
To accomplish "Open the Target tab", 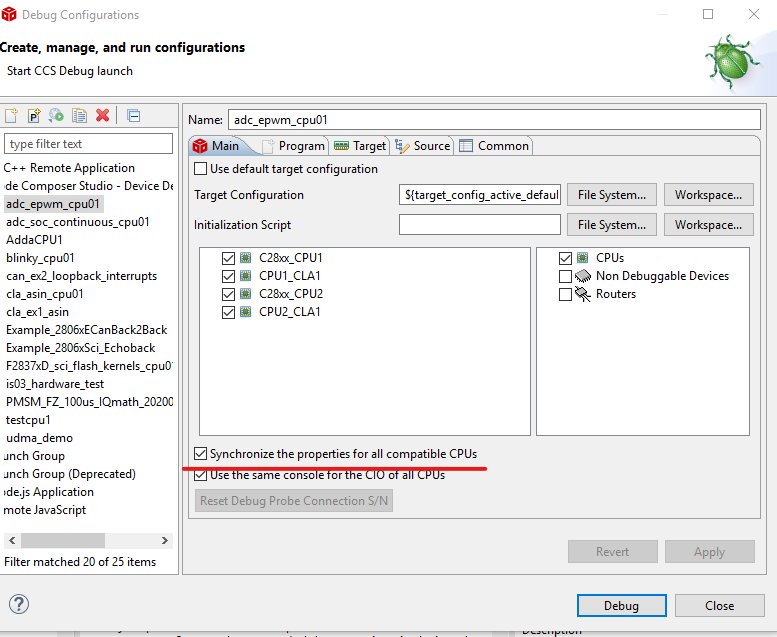I will tap(360, 146).
